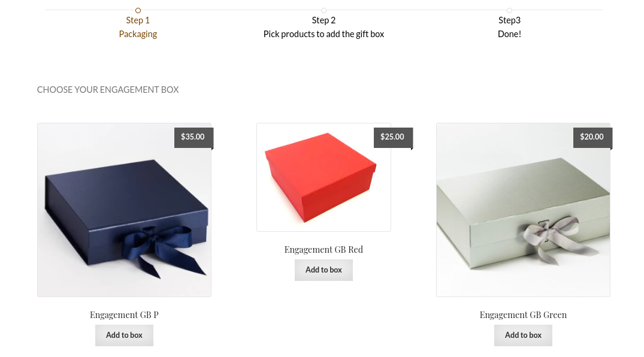Click the Step3 progress circle
Screen dimensions: 644x357
coord(509,10)
